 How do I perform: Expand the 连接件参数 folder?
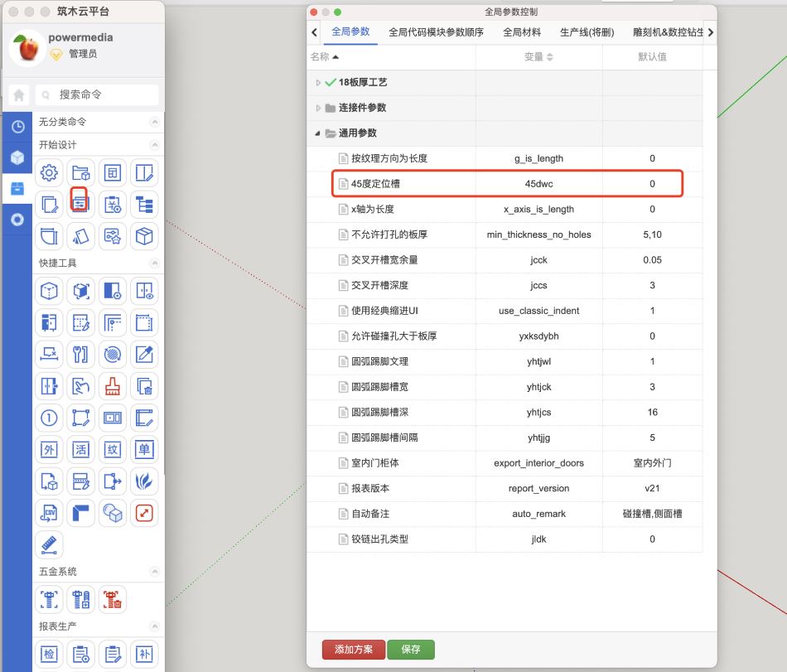(318, 108)
